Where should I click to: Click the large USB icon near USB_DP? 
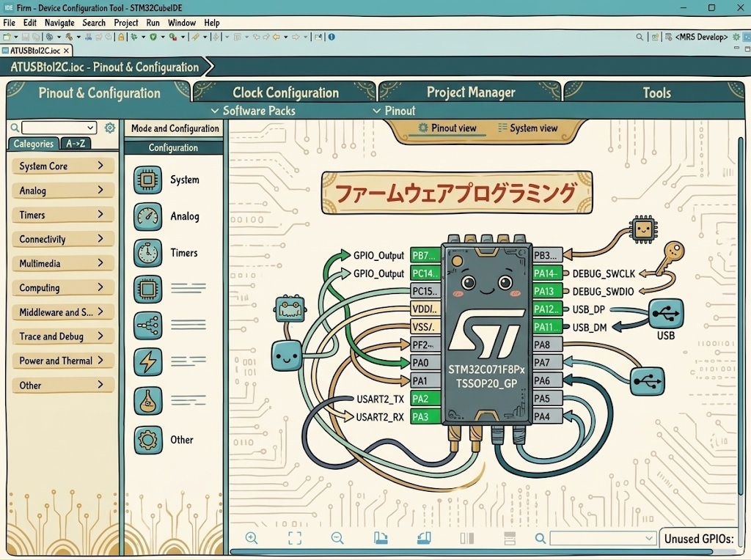(x=666, y=314)
